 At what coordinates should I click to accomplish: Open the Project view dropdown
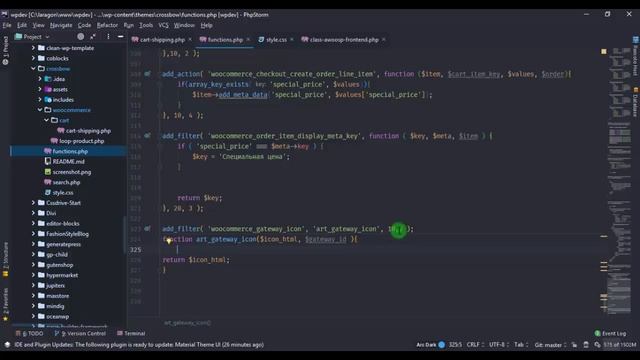tap(32, 37)
